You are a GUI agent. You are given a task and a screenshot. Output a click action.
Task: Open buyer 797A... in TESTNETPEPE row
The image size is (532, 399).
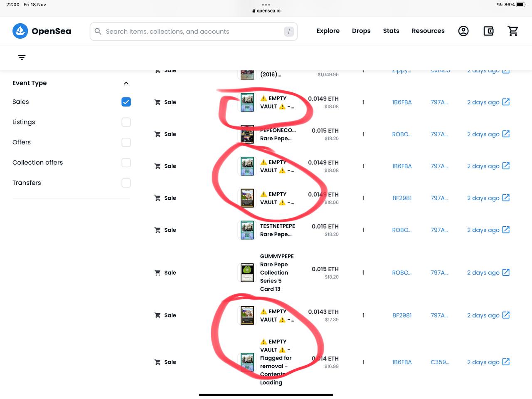coord(439,230)
